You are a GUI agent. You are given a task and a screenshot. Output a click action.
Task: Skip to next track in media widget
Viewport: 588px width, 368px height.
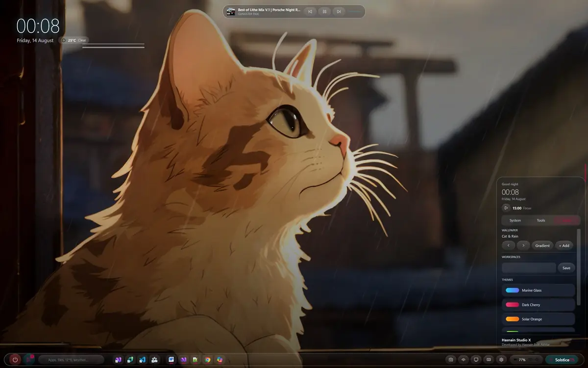click(x=339, y=11)
